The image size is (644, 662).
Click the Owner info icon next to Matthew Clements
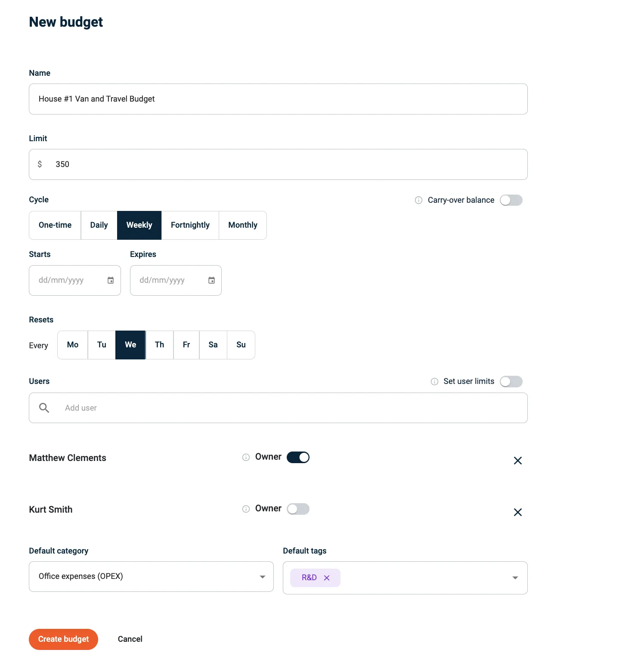[x=245, y=458]
